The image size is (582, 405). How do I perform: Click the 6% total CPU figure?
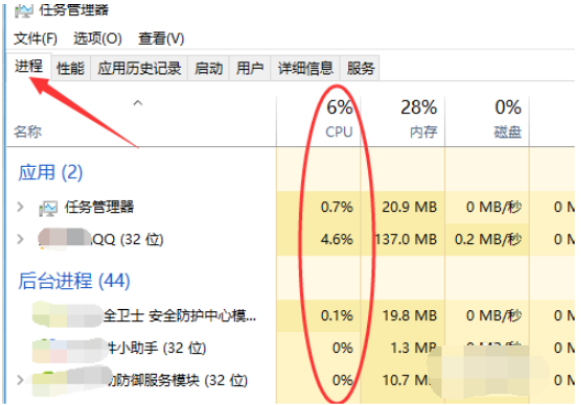coord(340,107)
